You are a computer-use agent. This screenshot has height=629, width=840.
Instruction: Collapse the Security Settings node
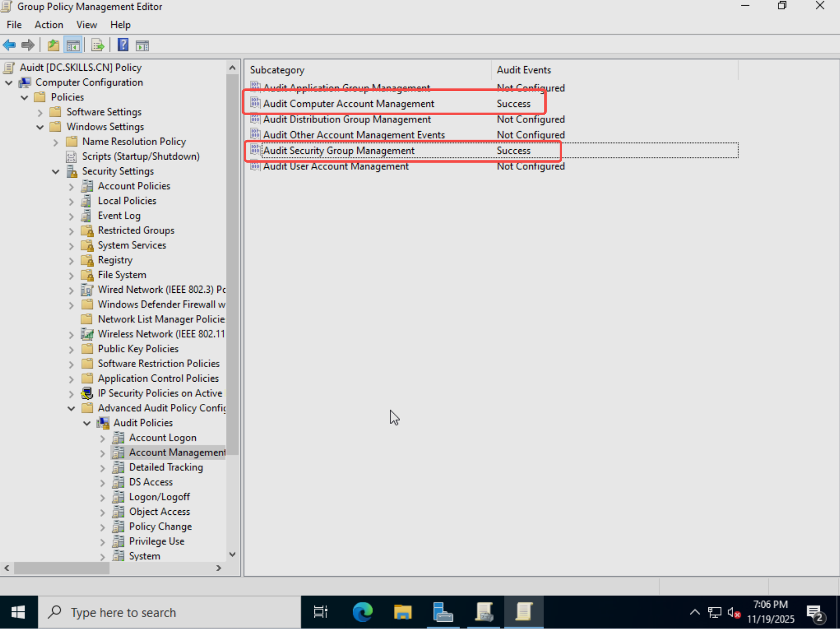tap(56, 171)
